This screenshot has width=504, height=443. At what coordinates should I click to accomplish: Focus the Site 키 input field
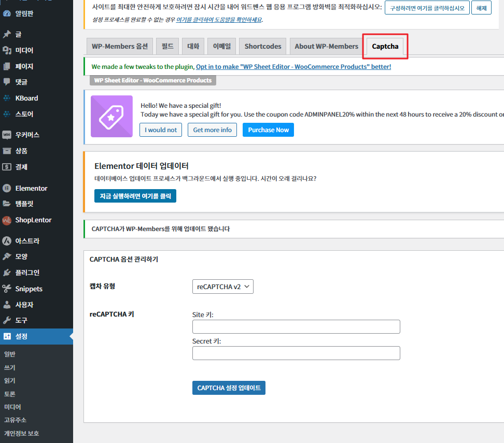pyautogui.click(x=296, y=327)
